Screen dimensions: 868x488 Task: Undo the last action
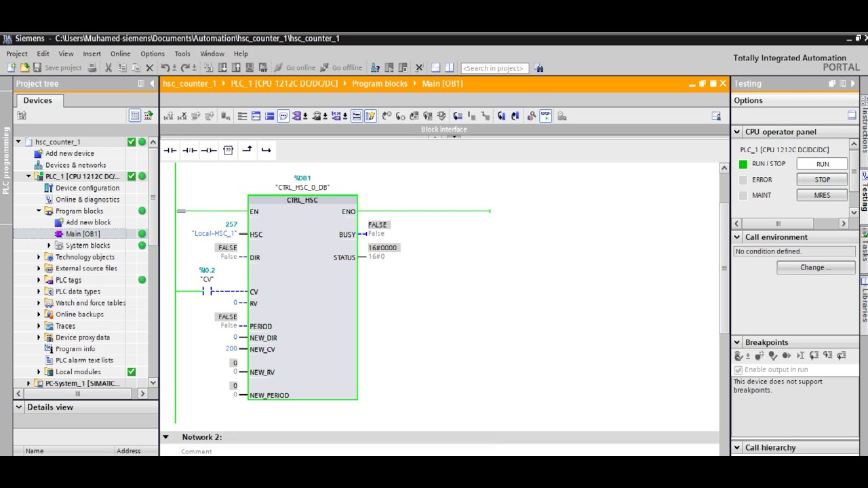(165, 68)
